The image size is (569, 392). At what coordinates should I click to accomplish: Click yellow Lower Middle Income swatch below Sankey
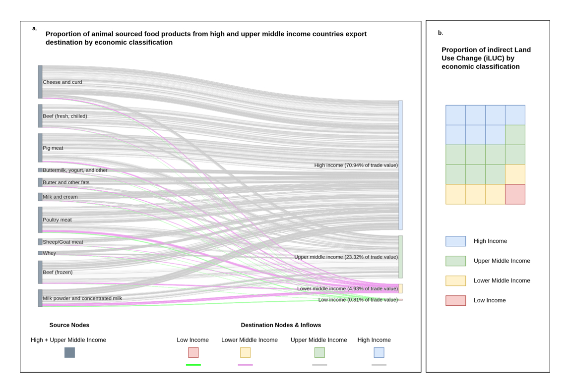pos(245,352)
